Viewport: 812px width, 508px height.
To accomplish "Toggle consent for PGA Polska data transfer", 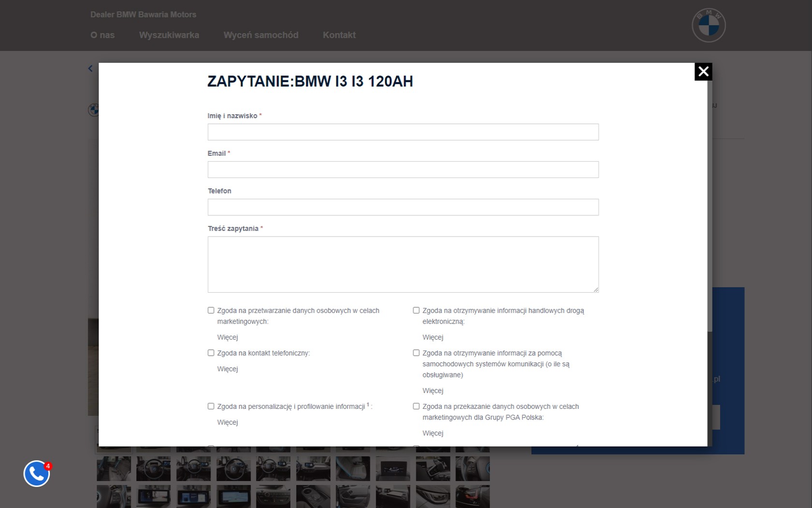I will tap(416, 406).
